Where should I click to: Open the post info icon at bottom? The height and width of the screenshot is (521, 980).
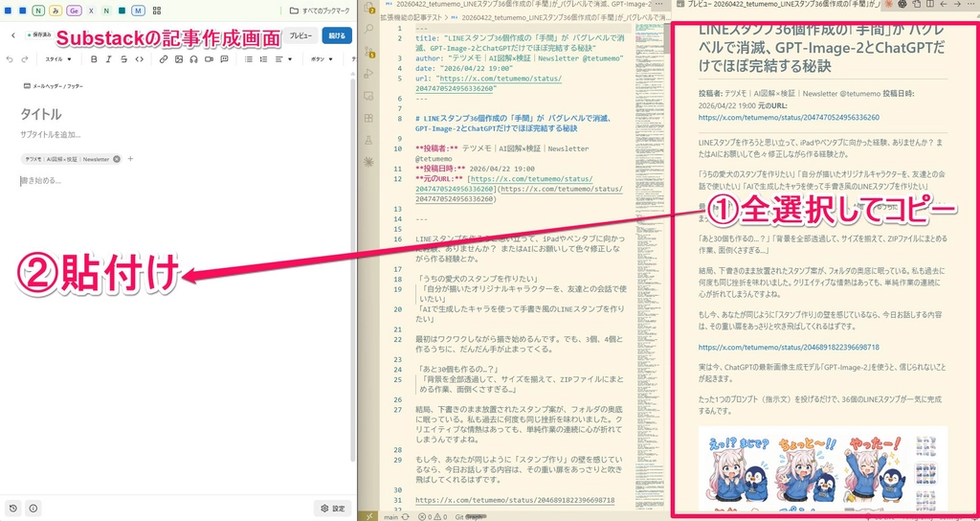point(33,509)
